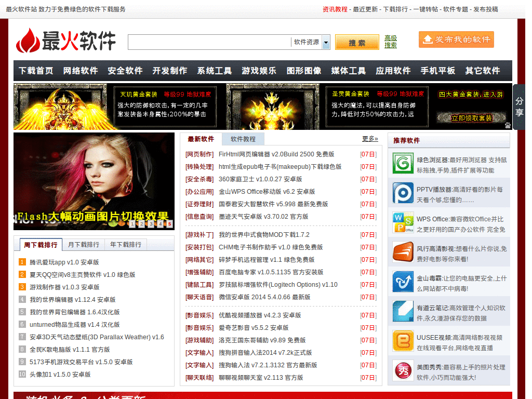
Task: Open 游戏制作器 v1.0.3 安卓版
Action: tap(64, 287)
